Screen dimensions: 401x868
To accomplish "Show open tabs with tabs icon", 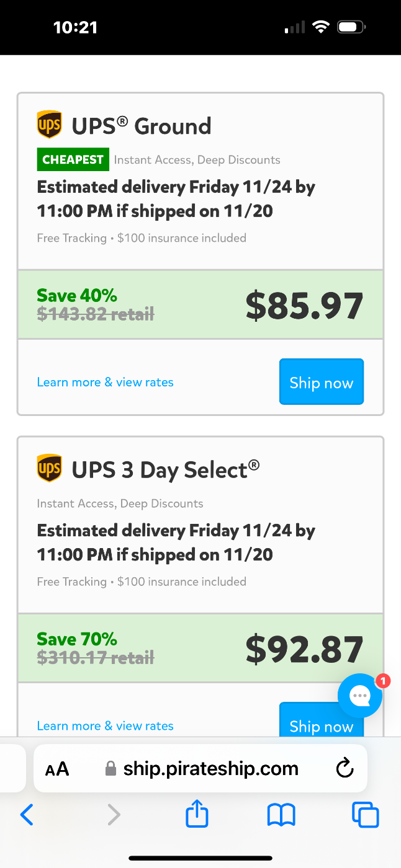I will point(365,815).
